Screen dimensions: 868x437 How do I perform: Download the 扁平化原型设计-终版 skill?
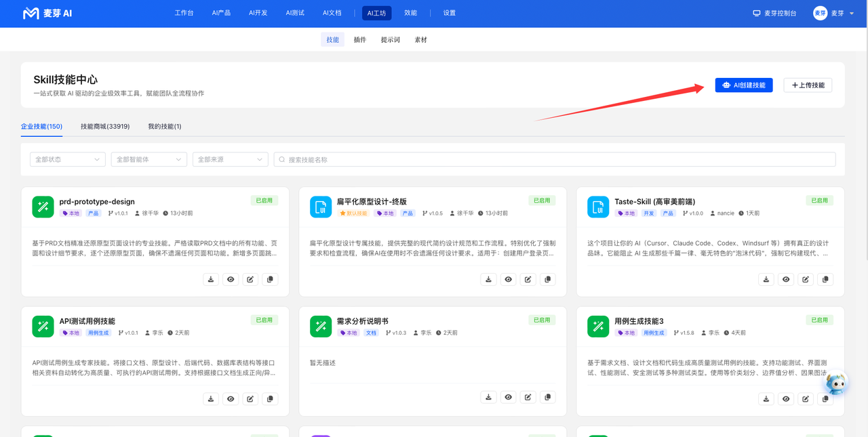(x=488, y=279)
